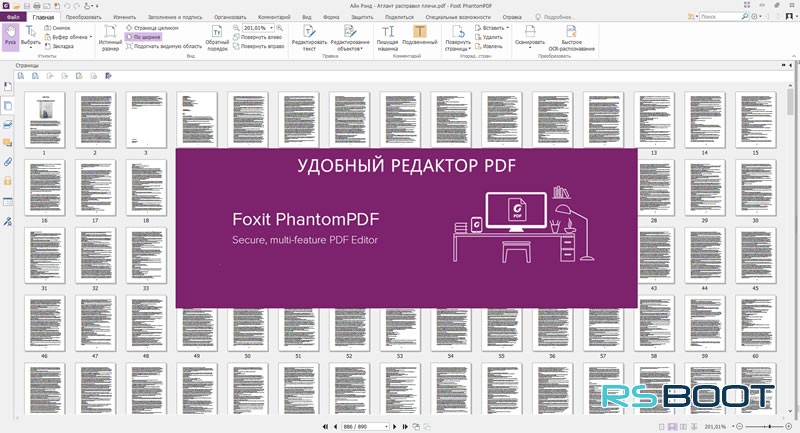Switch to the Организовать tab

[230, 17]
